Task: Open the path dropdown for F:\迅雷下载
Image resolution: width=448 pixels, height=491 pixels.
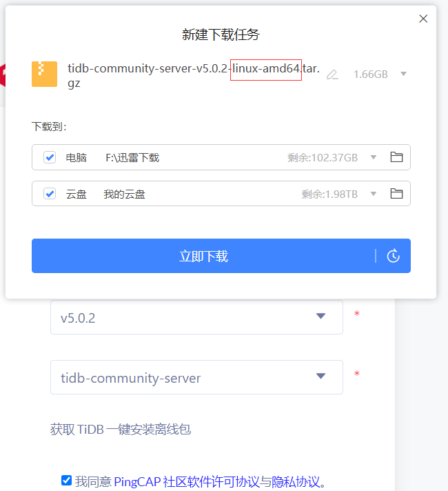Action: click(x=373, y=157)
